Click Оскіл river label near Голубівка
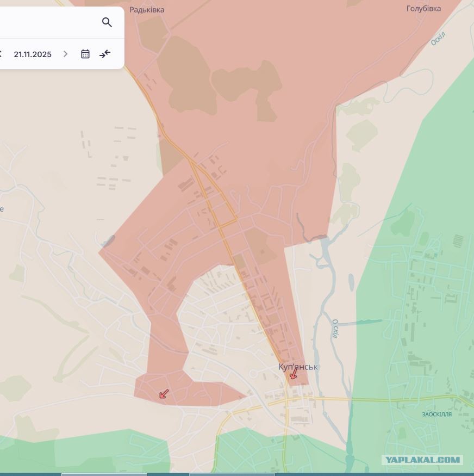Viewport: 474px width, 476px height. point(438,39)
